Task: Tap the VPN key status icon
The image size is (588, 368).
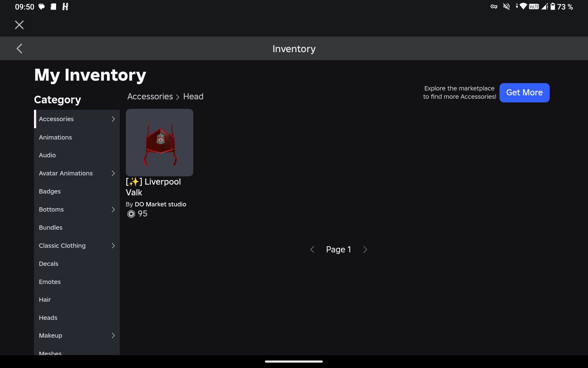Action: tap(494, 6)
